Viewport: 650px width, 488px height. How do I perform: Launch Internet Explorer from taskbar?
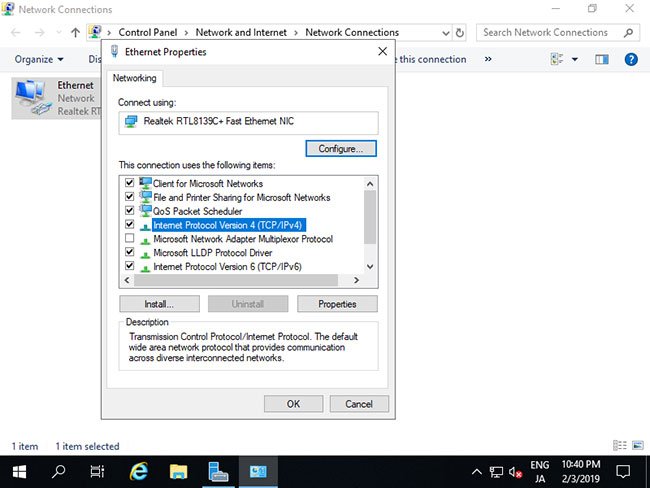pos(138,472)
